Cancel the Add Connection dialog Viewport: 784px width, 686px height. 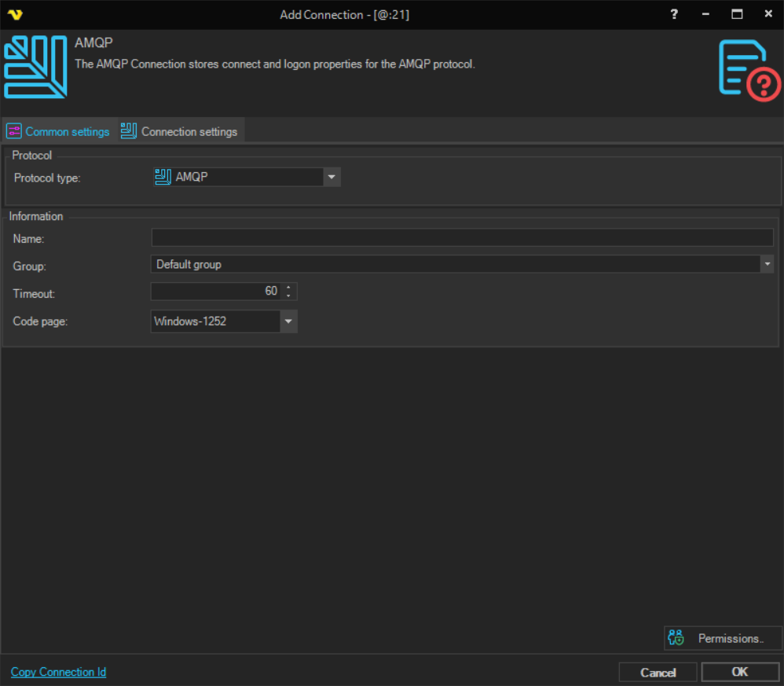(658, 672)
